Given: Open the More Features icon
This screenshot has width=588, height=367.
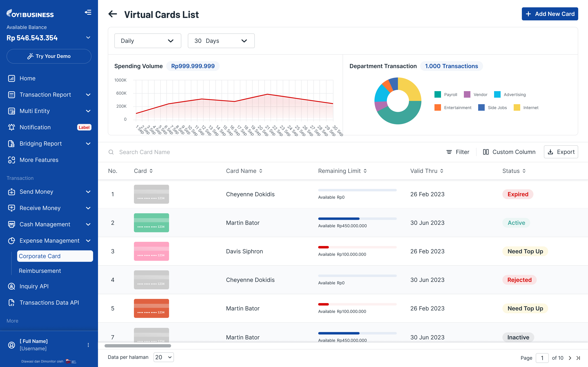Looking at the screenshot, I should pos(11,160).
